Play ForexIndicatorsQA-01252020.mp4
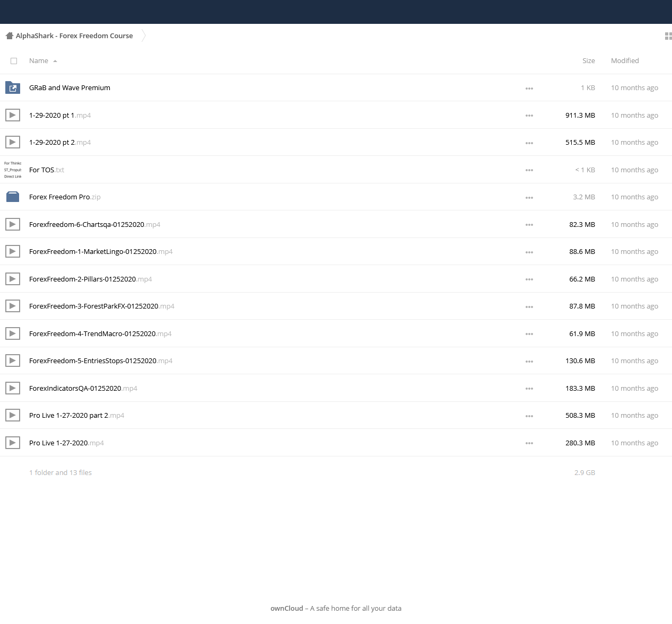672x624 pixels. [83, 388]
